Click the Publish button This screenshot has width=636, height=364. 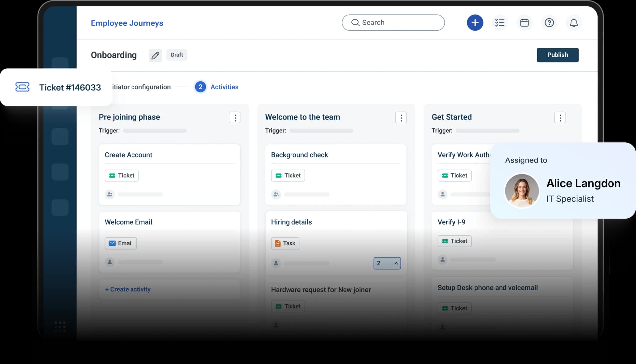(557, 55)
